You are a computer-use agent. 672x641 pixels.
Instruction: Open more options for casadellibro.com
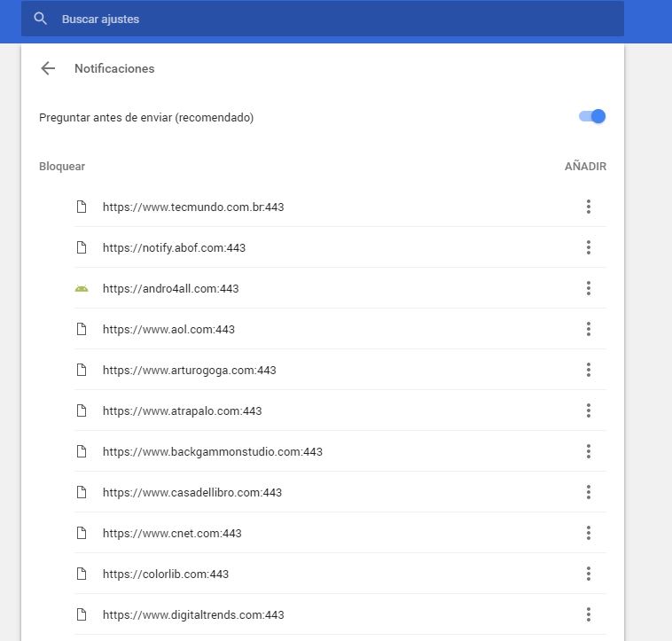click(x=588, y=492)
